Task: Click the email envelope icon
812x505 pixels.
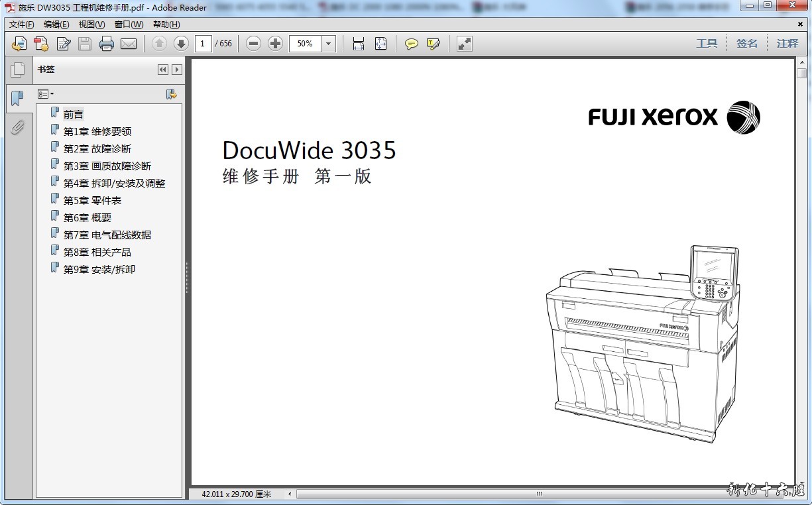Action: pos(129,44)
